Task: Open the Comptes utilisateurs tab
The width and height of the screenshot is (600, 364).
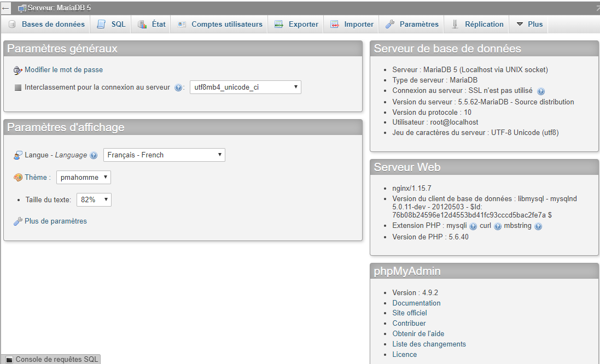Action: click(x=220, y=24)
